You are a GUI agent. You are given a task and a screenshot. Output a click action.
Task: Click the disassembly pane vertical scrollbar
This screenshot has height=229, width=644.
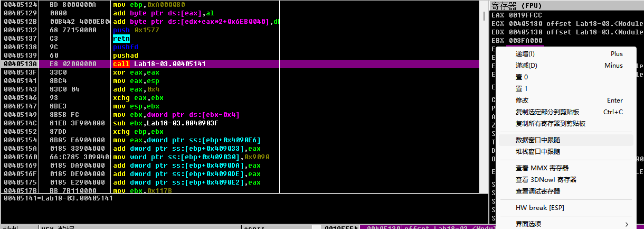[483, 97]
